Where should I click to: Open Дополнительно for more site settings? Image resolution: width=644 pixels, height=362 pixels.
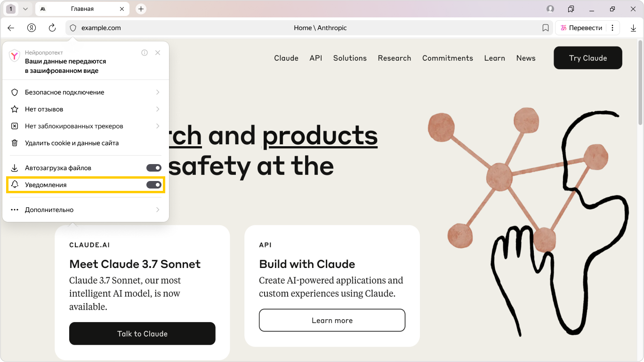click(86, 210)
